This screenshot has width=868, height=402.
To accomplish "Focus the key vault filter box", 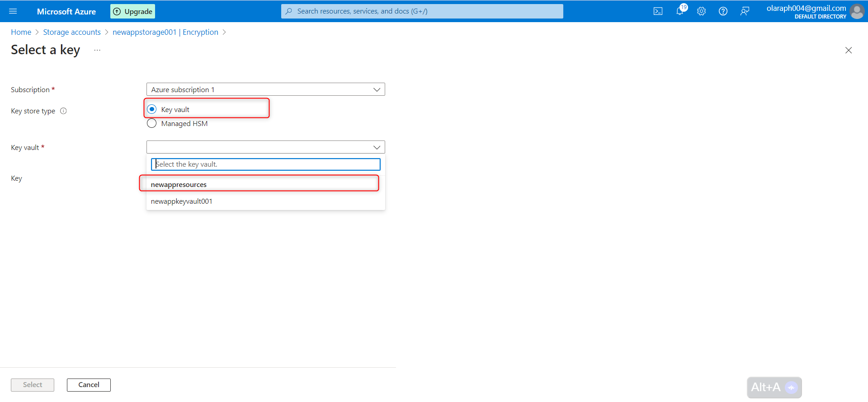I will pyautogui.click(x=266, y=164).
